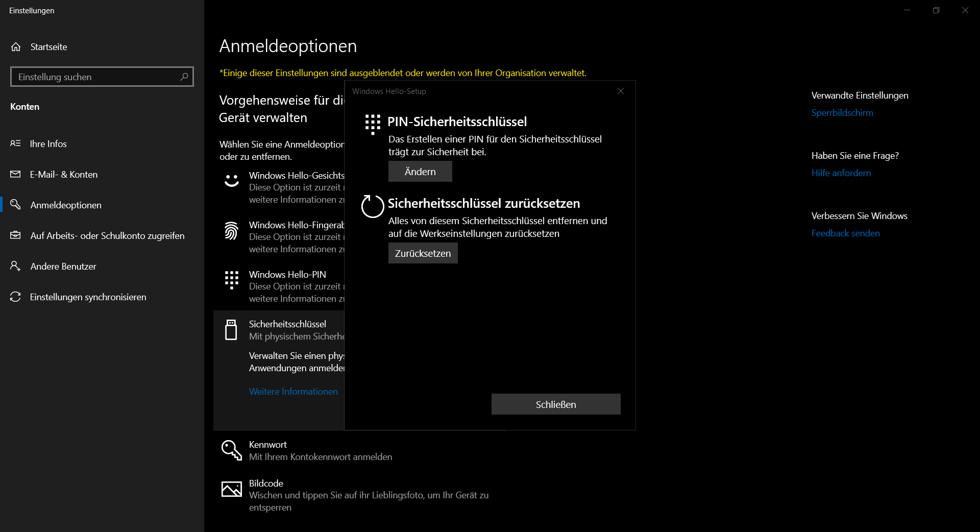Click the E-Mail- & Konten envelope icon
Image resolution: width=980 pixels, height=532 pixels.
pos(15,174)
